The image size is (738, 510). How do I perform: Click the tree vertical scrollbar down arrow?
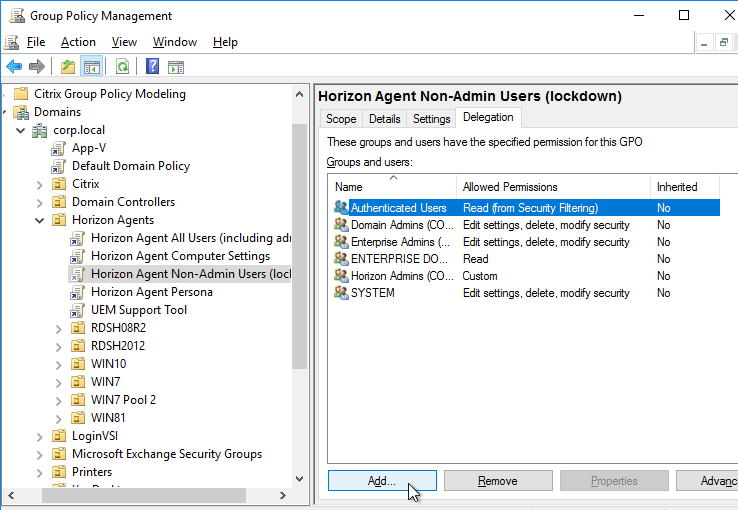pos(299,478)
